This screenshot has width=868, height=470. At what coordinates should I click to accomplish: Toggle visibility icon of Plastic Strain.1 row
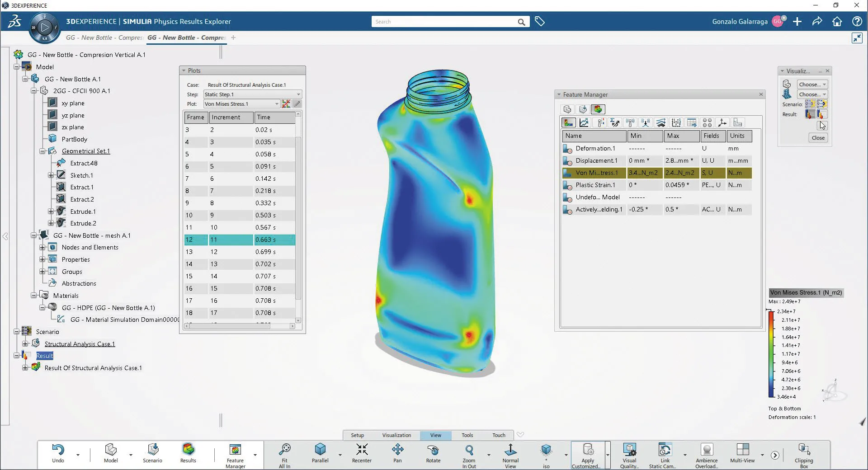coord(567,185)
